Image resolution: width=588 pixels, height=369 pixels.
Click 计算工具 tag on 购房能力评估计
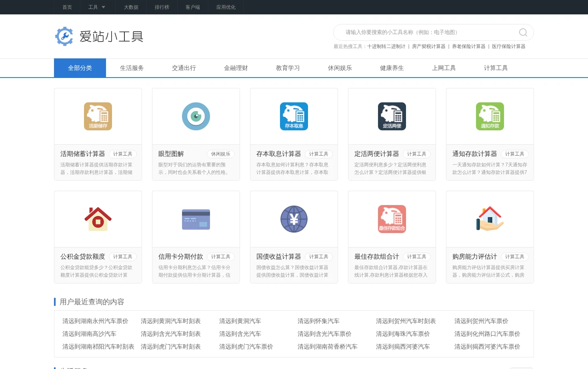[515, 257]
